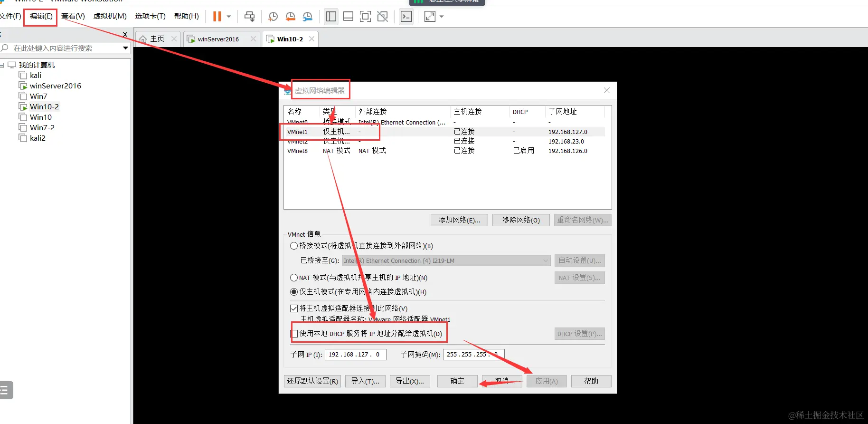Pause the running virtual machine
The width and height of the screenshot is (868, 424).
click(x=217, y=17)
